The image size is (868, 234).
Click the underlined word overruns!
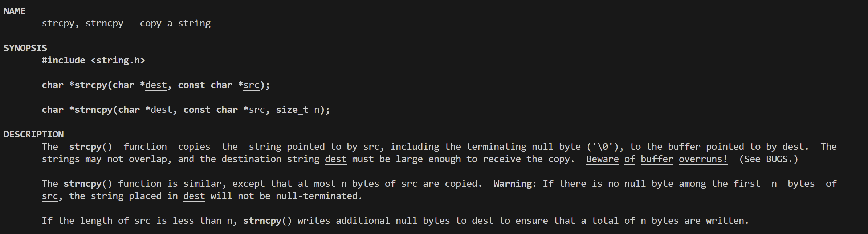703,159
